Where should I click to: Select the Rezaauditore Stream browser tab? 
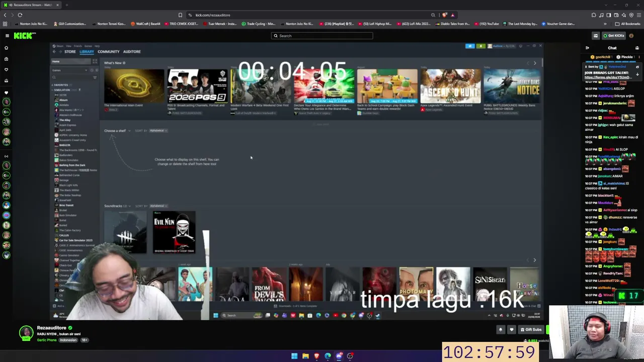[x=32, y=5]
